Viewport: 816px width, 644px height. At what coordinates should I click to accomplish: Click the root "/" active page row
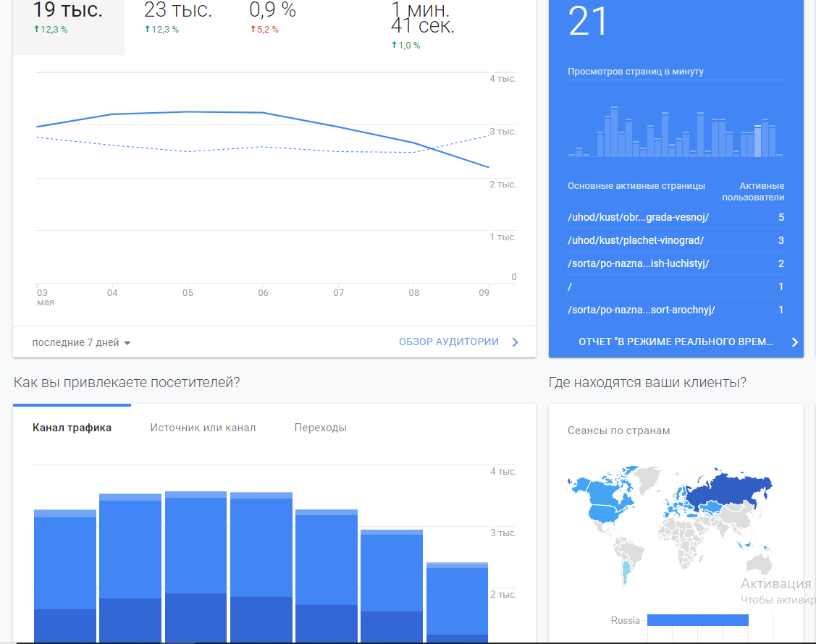click(676, 287)
